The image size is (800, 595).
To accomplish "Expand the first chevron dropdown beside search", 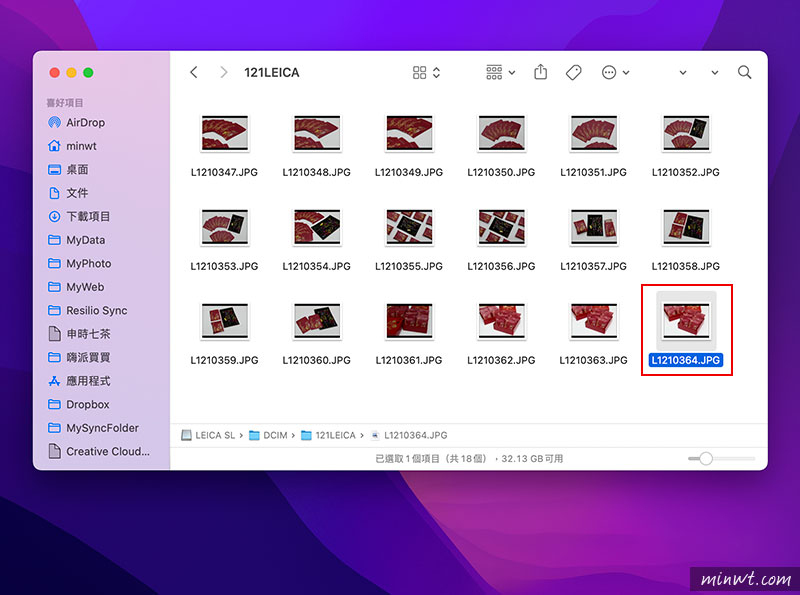I will [683, 72].
